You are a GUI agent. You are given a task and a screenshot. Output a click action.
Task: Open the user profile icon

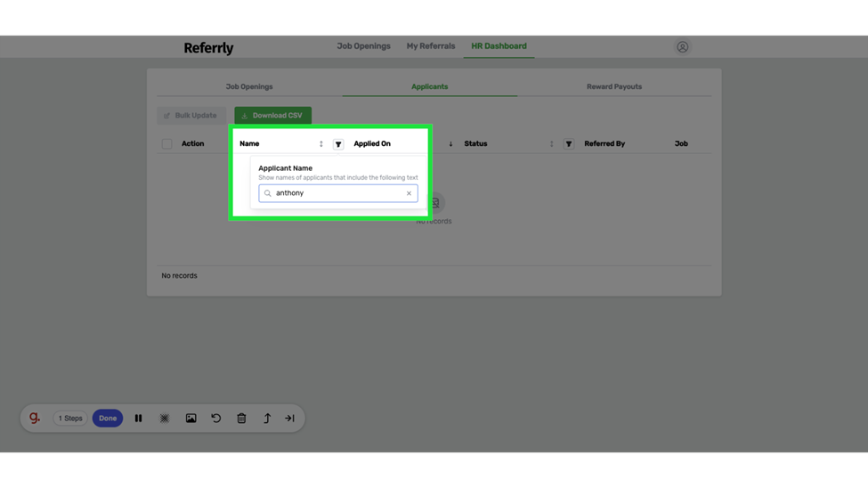(x=682, y=47)
